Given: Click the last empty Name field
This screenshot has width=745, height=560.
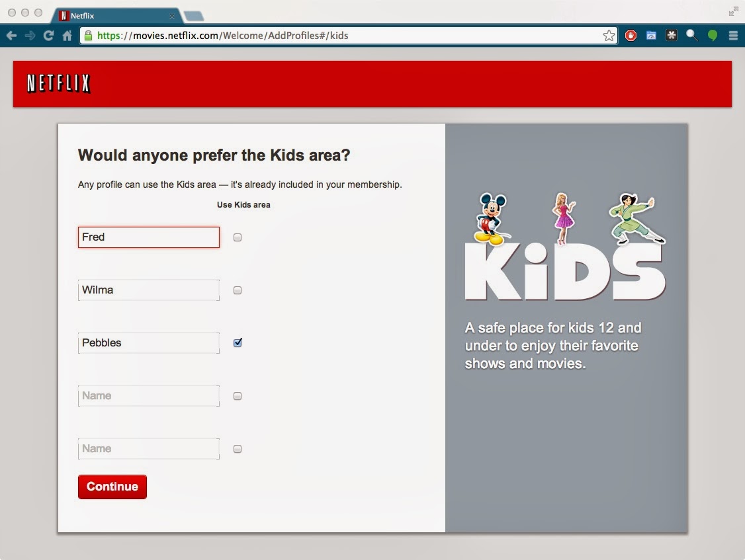Looking at the screenshot, I should point(149,448).
